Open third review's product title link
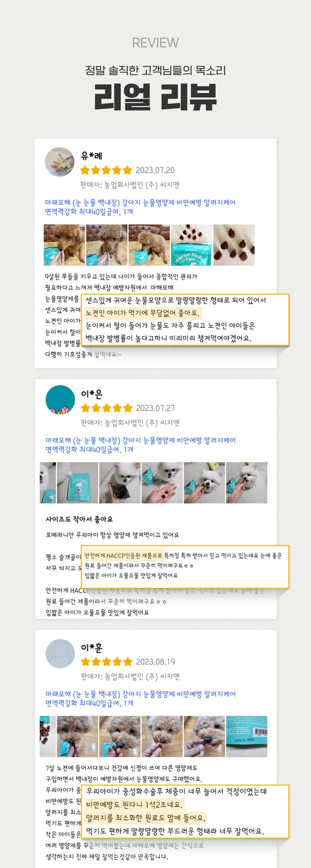This screenshot has width=311, height=868. pyautogui.click(x=141, y=698)
